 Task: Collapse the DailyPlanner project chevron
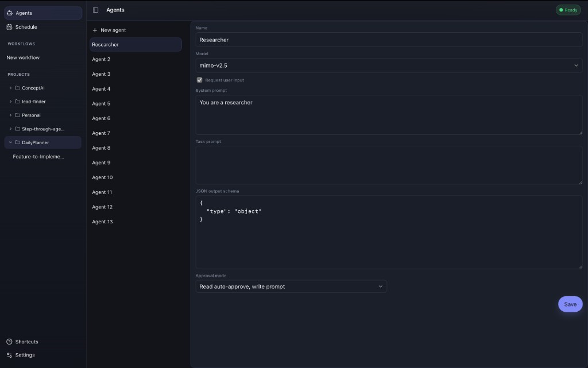(x=10, y=142)
